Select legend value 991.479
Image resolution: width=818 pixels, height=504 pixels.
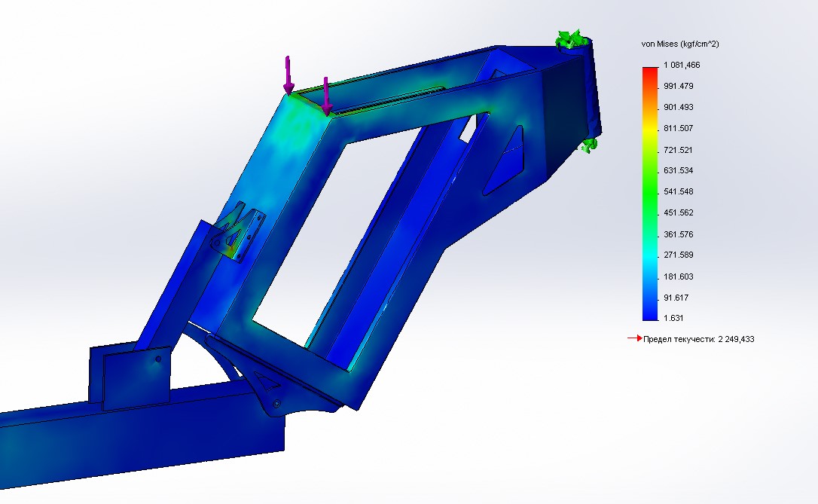click(678, 86)
